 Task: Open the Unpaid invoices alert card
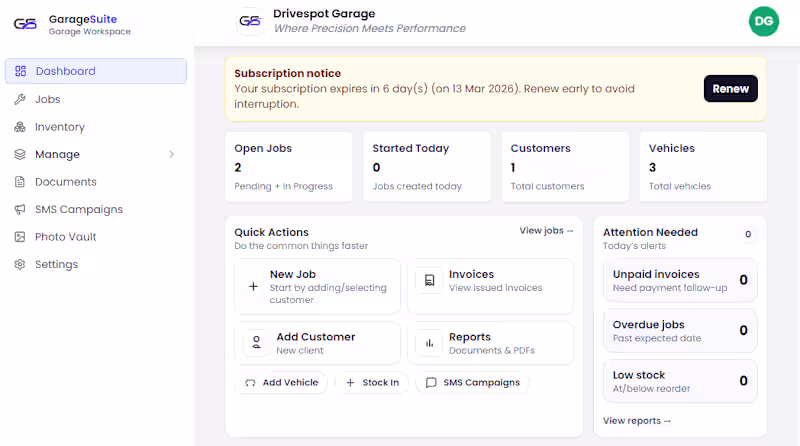tap(680, 280)
